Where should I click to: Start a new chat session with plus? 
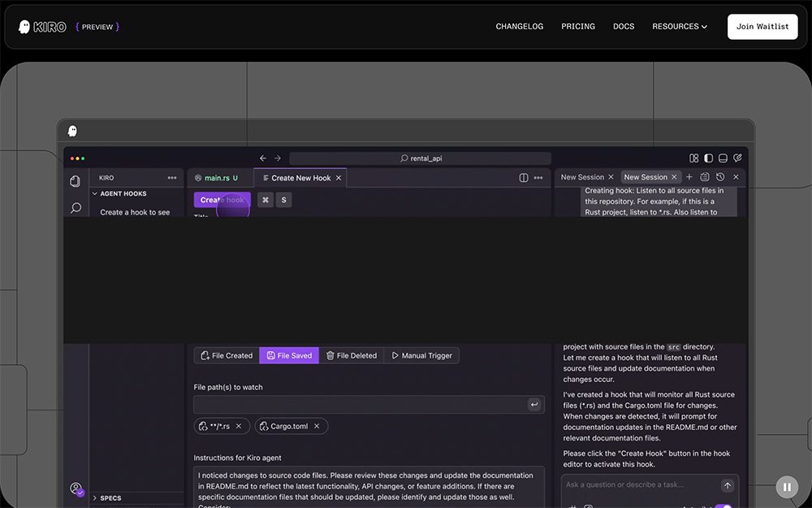pyautogui.click(x=689, y=176)
